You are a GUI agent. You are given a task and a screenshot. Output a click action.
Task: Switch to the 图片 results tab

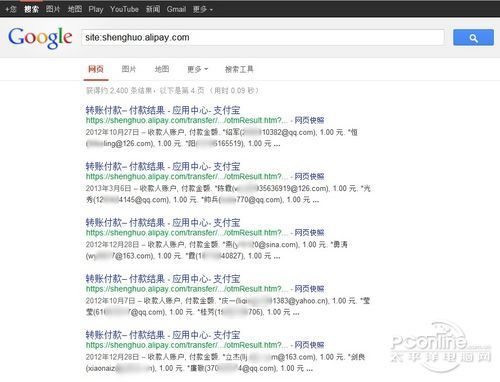tap(129, 69)
